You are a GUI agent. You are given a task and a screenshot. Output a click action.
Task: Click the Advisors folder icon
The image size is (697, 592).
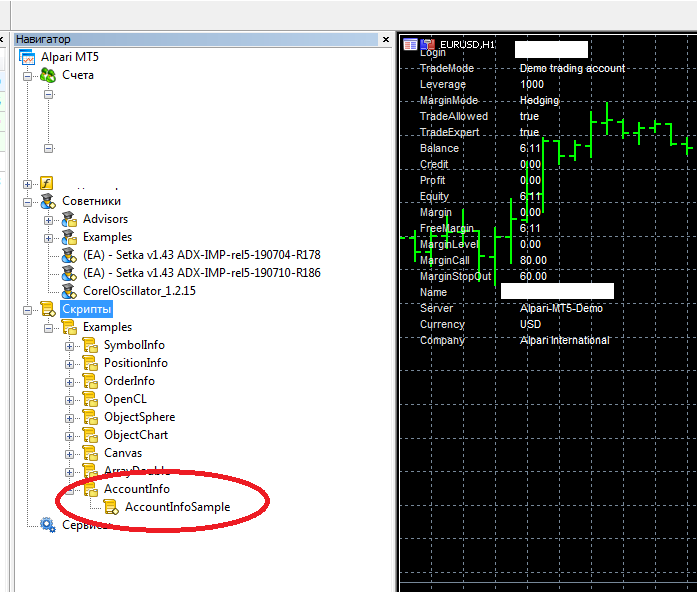(x=69, y=219)
